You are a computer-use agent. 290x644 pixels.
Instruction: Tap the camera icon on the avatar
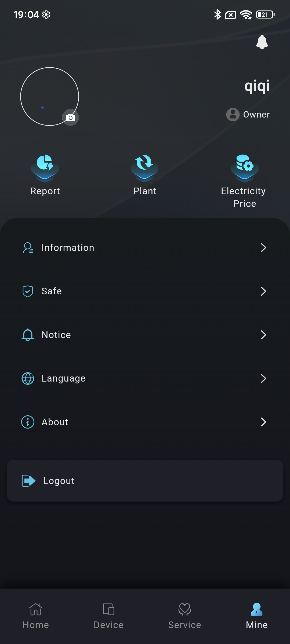pyautogui.click(x=71, y=118)
